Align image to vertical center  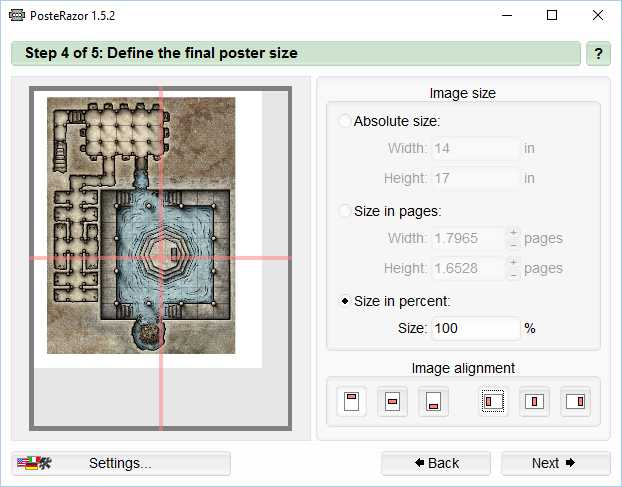coord(392,402)
